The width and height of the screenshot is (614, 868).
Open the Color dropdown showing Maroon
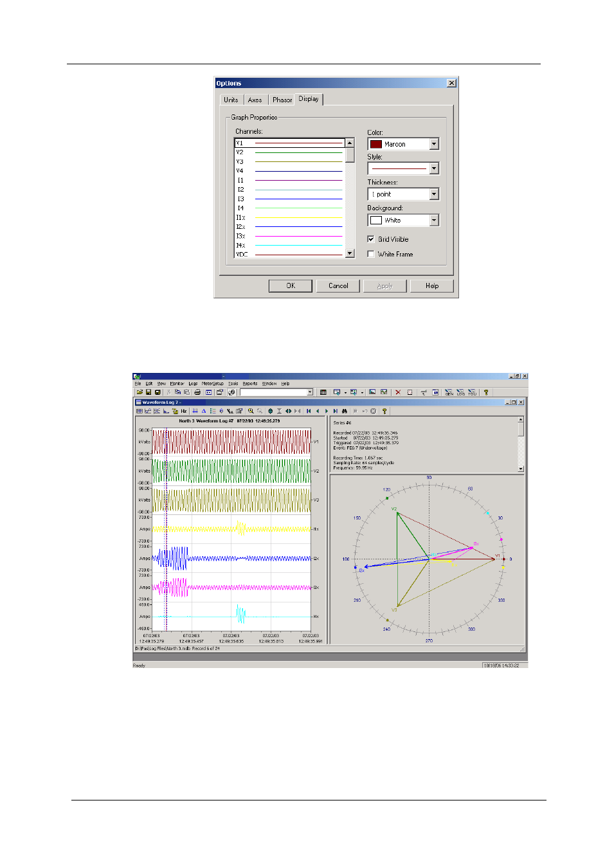(434, 144)
